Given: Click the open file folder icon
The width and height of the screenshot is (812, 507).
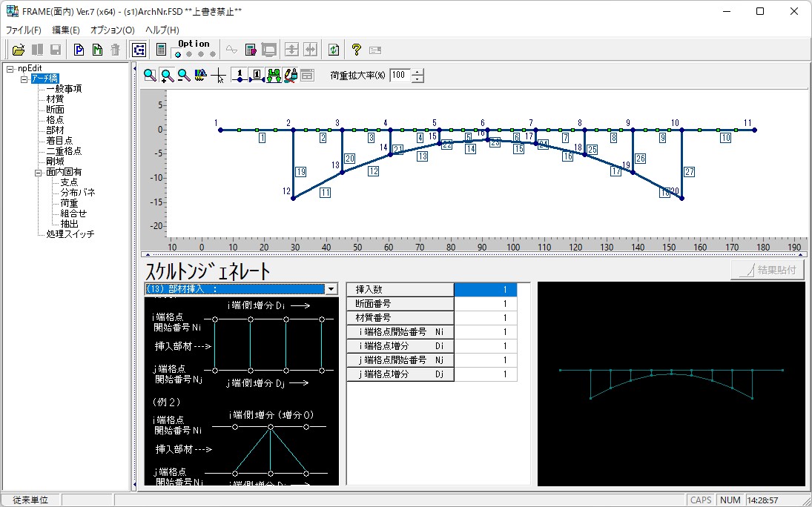Looking at the screenshot, I should coord(19,50).
